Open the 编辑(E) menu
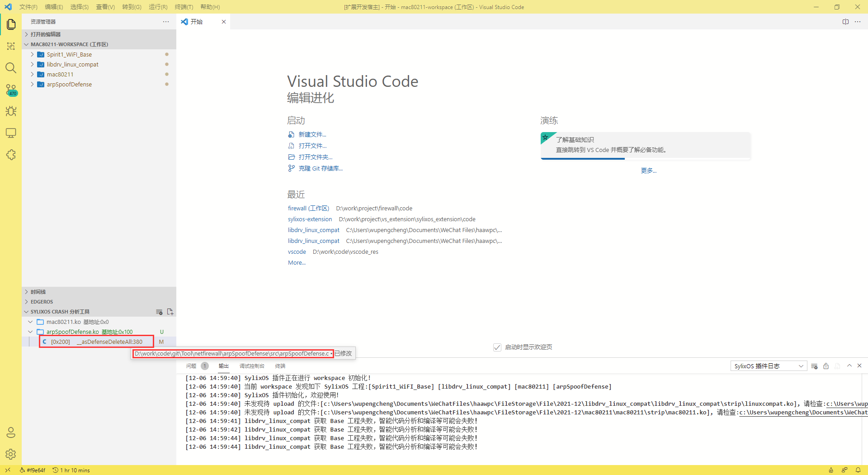868x475 pixels. click(54, 7)
